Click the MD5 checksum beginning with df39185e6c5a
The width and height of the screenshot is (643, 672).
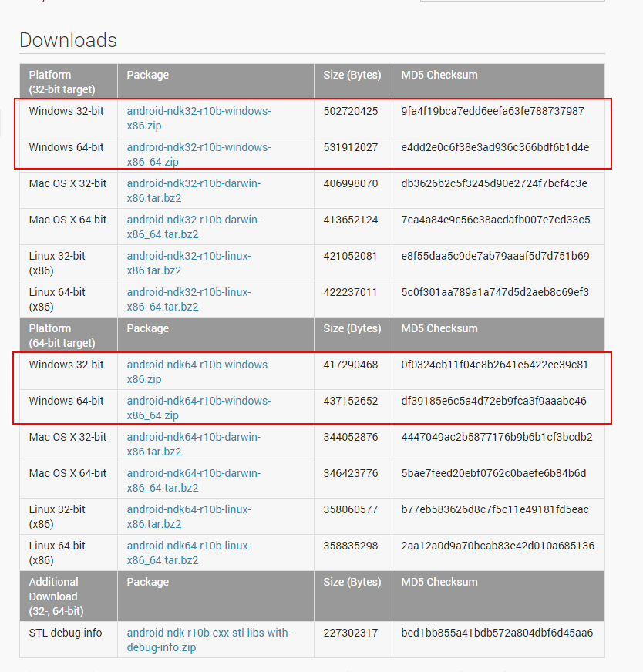(493, 401)
